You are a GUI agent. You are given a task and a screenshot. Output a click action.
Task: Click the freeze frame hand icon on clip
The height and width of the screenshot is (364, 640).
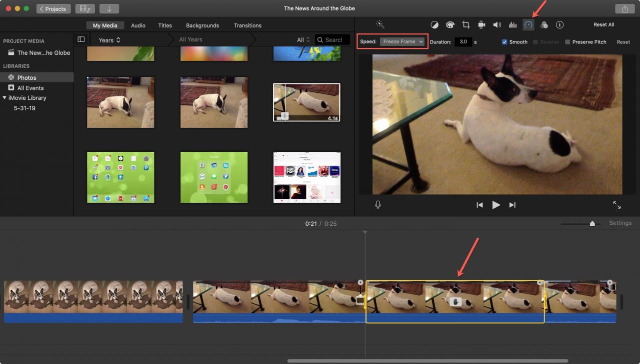click(455, 302)
